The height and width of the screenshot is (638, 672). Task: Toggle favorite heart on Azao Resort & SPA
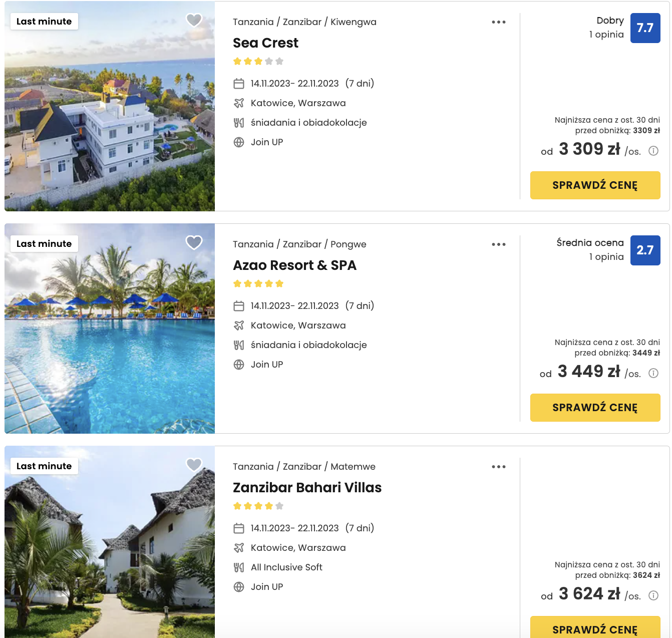tap(194, 242)
